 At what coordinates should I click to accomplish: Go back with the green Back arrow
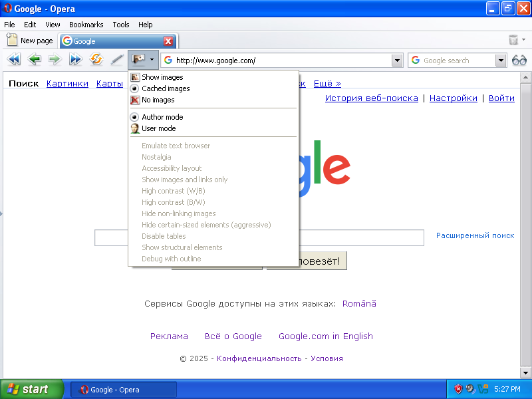click(35, 59)
